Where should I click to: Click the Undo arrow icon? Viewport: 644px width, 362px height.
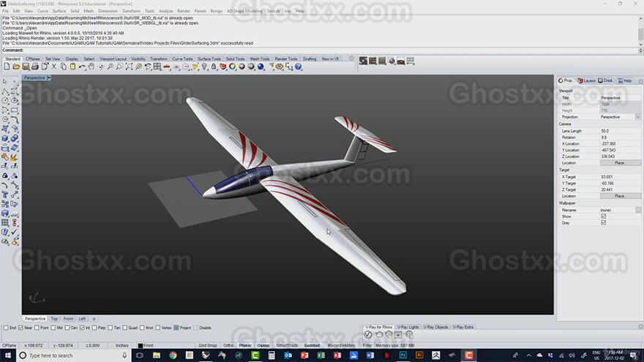82,67
